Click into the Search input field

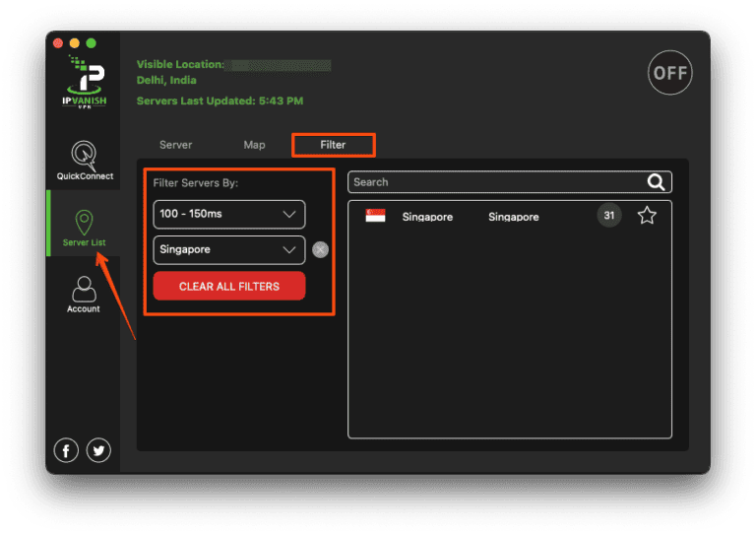tap(492, 182)
